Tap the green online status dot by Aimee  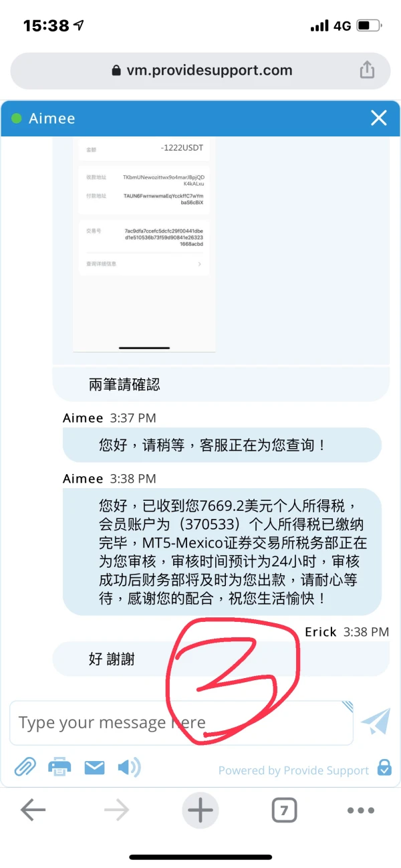(x=17, y=118)
